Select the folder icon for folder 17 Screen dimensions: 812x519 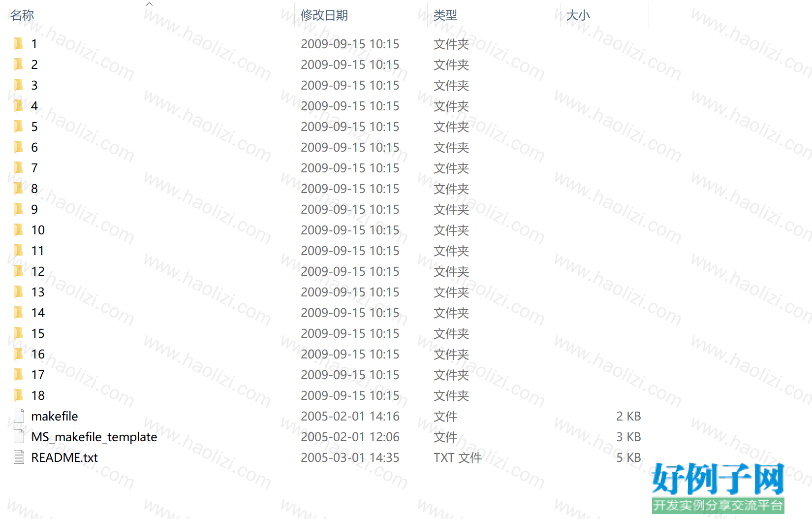18,375
